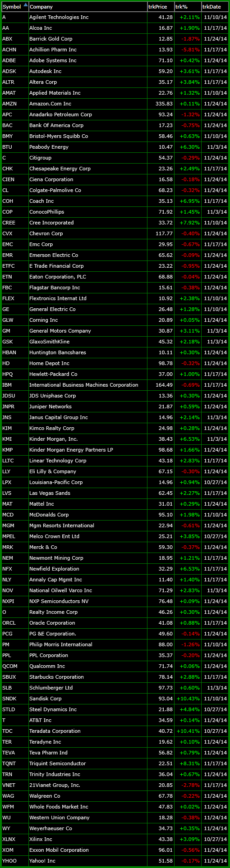This screenshot has width=230, height=868.
Task: Sort by the trkDate column header
Action: point(215,7)
